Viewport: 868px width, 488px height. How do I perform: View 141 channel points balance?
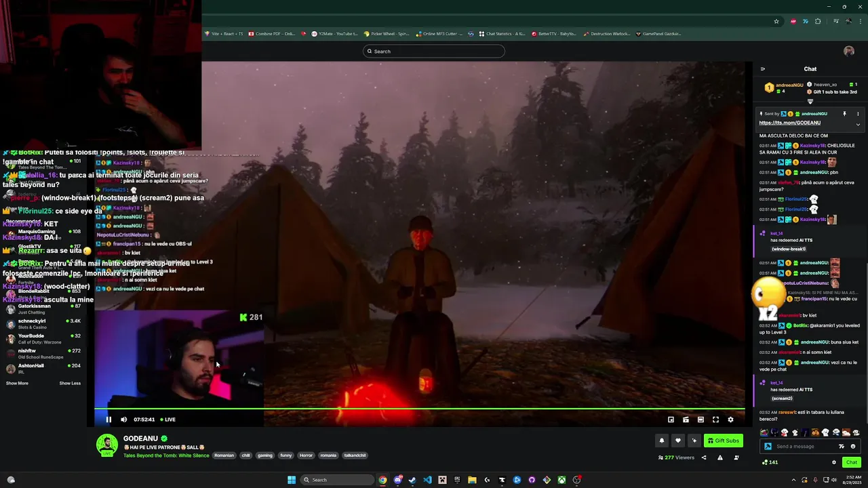[x=770, y=462]
